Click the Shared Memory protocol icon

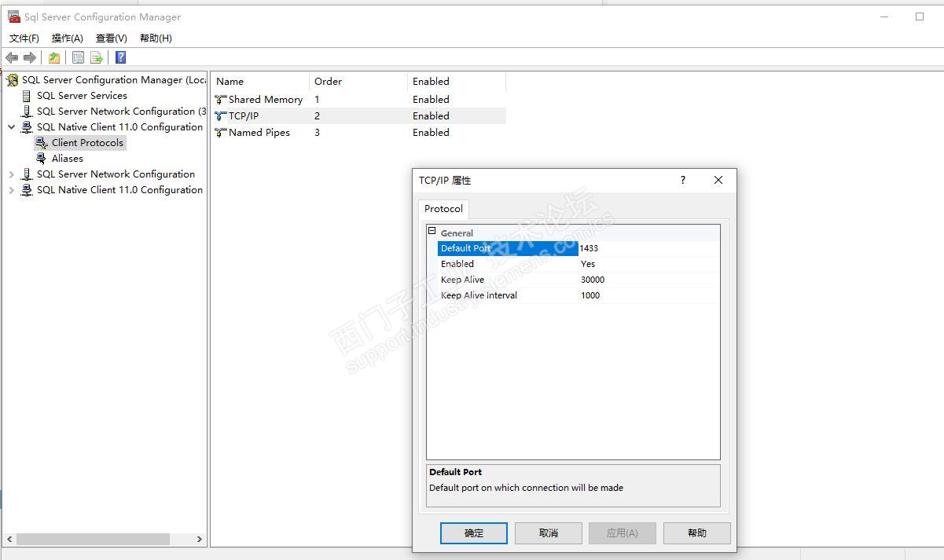click(x=220, y=100)
